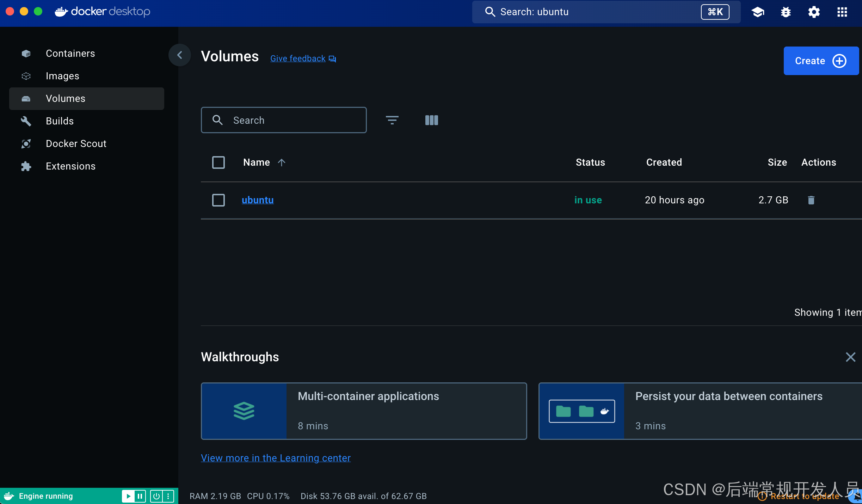This screenshot has height=504, width=862.
Task: Click the Showing 1 item text
Action: (x=828, y=313)
